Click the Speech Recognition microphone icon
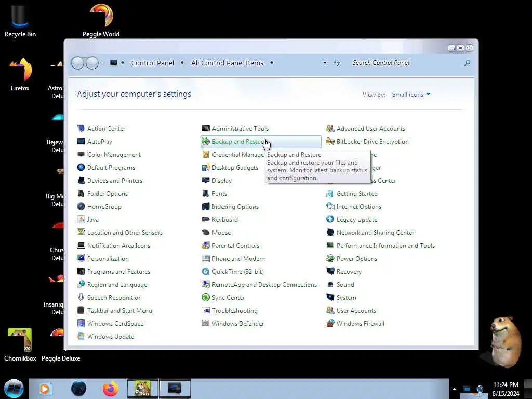The height and width of the screenshot is (399, 532). click(x=81, y=297)
